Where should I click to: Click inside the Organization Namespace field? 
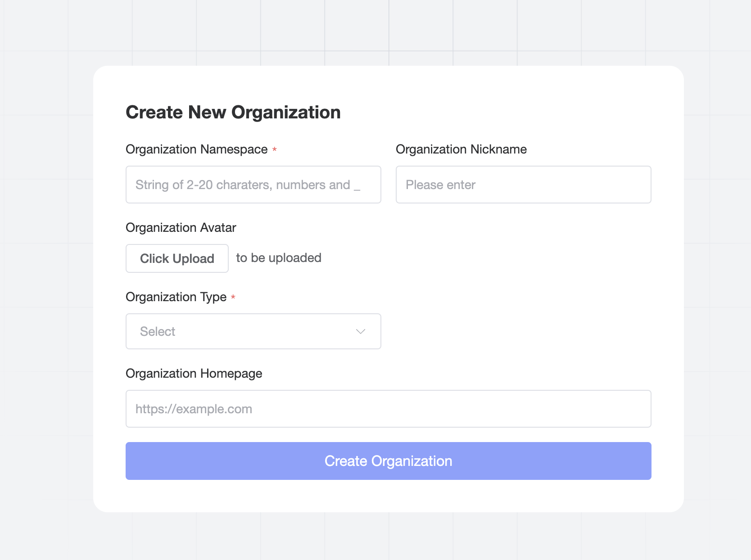point(253,185)
